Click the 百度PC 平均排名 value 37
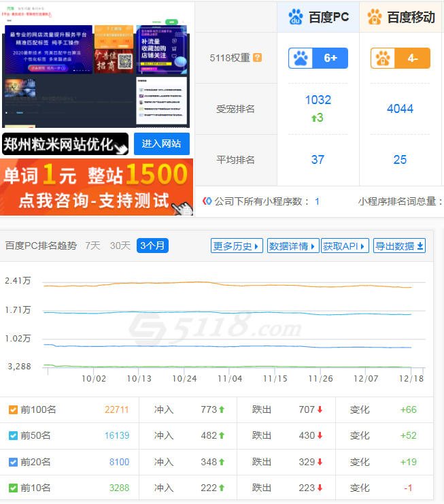This screenshot has width=444, height=504. 318,160
